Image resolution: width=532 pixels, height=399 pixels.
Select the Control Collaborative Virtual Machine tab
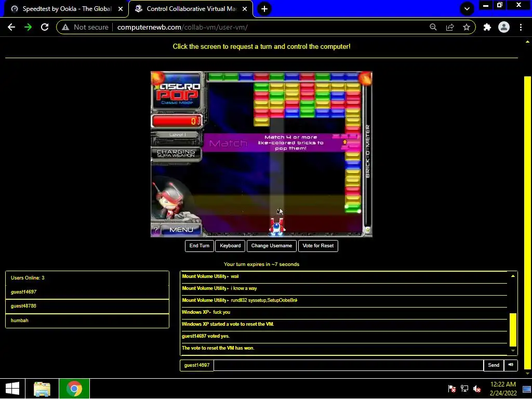[x=191, y=9]
